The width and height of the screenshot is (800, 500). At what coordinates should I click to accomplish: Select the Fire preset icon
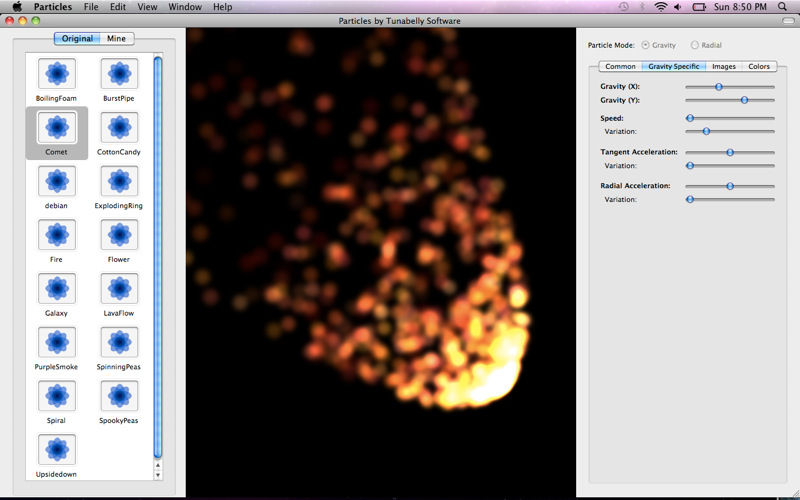[57, 235]
